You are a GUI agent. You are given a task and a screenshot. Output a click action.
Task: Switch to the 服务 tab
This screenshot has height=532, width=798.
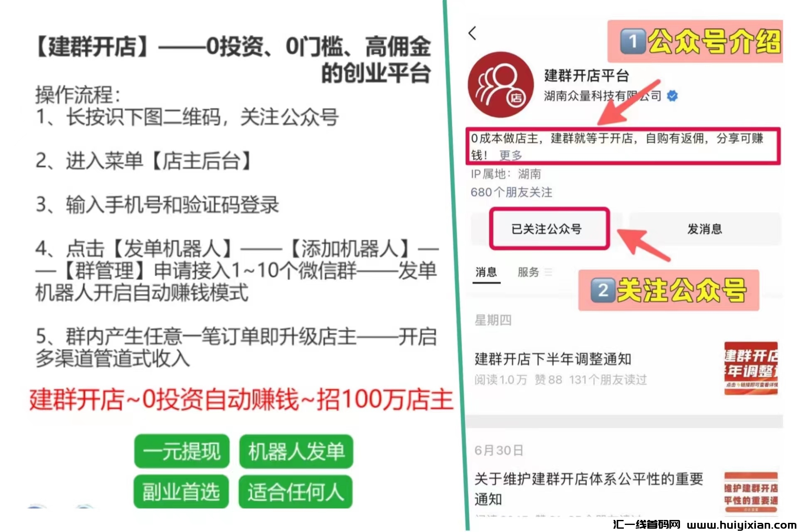pos(528,272)
